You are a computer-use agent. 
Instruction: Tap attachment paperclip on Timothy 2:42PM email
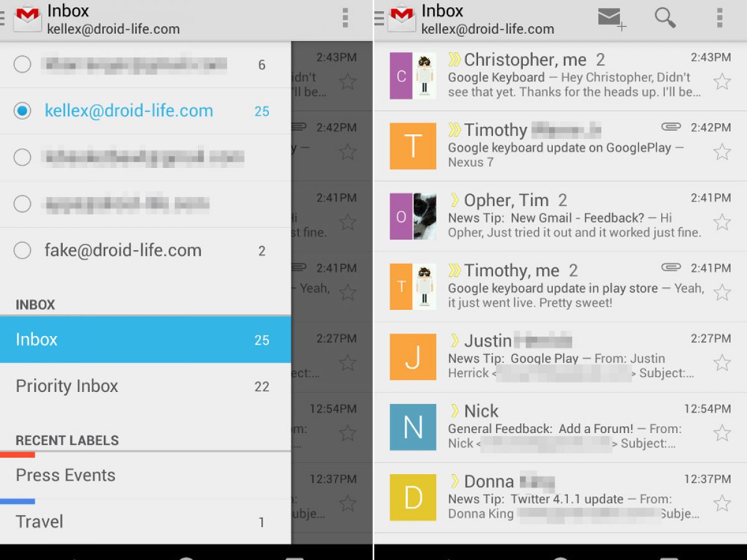671,127
